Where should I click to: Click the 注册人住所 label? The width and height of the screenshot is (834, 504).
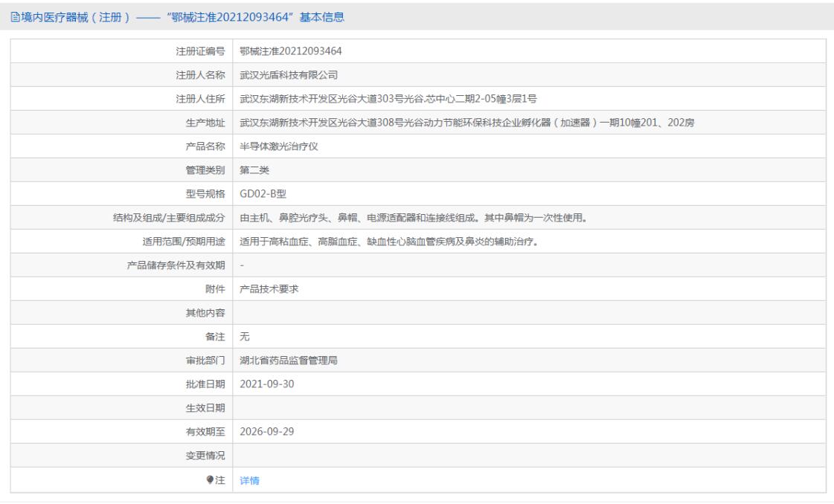coord(201,99)
